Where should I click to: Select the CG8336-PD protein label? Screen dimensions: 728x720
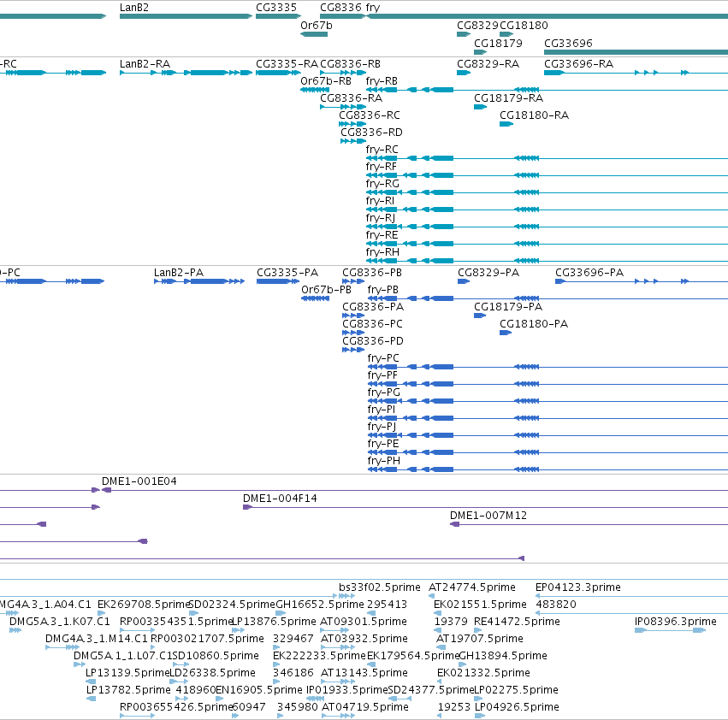373,341
